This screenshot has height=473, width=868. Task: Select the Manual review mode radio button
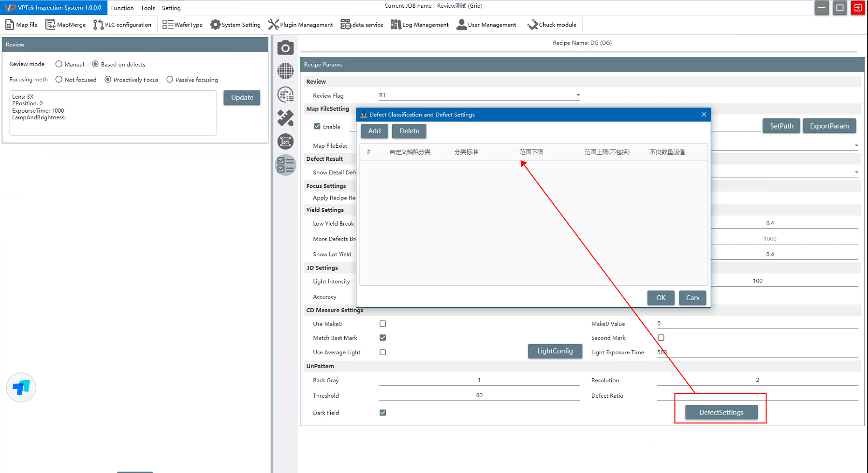pyautogui.click(x=59, y=64)
